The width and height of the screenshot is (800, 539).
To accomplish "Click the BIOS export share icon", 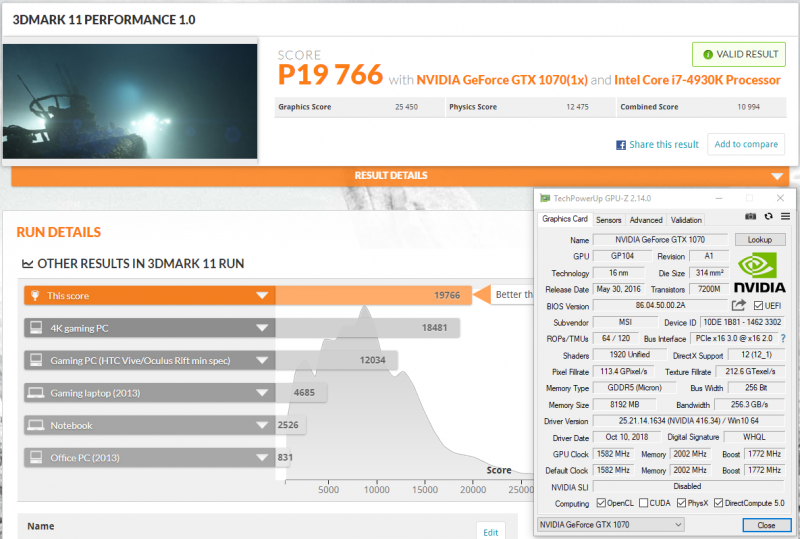I will tap(739, 305).
